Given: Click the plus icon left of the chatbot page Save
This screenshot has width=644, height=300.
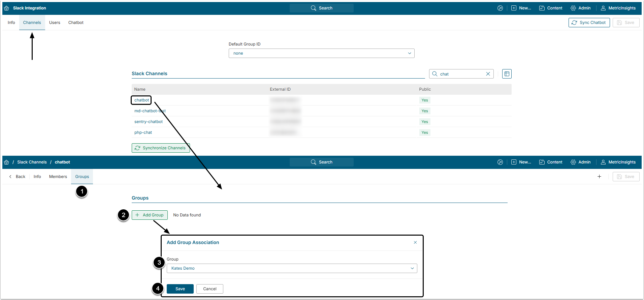Looking at the screenshot, I should 599,177.
